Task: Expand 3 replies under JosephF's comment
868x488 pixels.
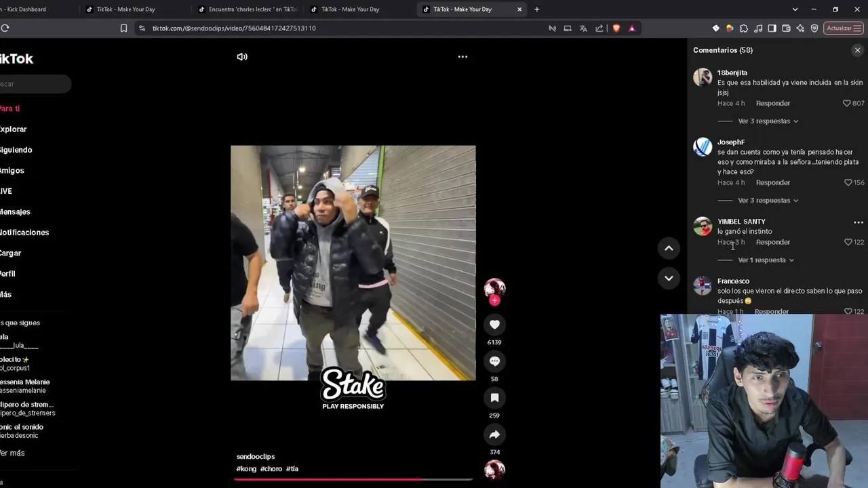Action: pyautogui.click(x=768, y=201)
